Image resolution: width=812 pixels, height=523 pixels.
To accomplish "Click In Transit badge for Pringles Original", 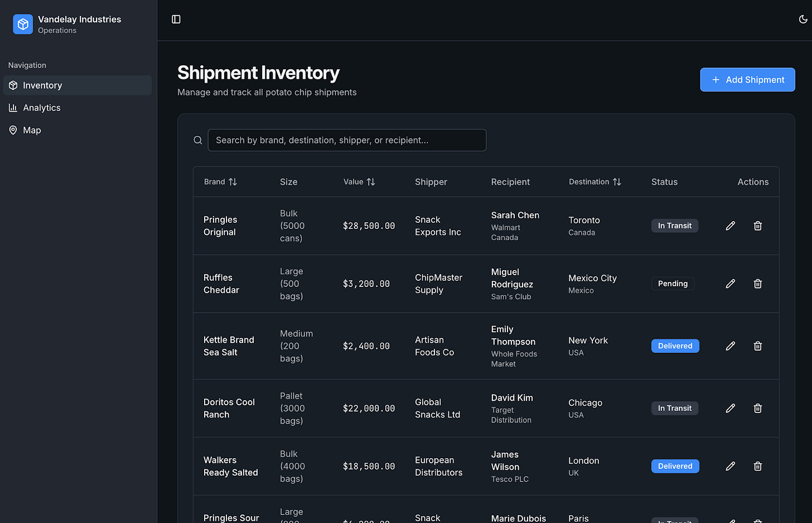I will coord(675,226).
